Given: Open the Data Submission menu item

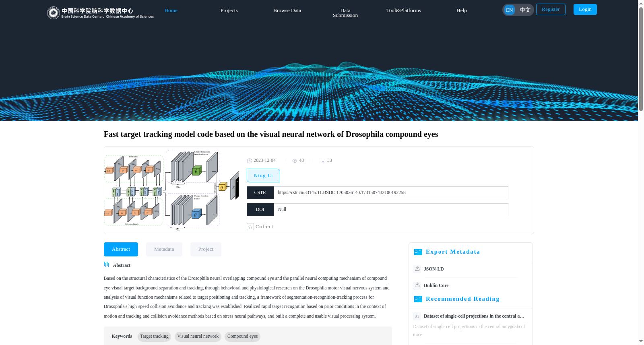Looking at the screenshot, I should click(x=345, y=13).
